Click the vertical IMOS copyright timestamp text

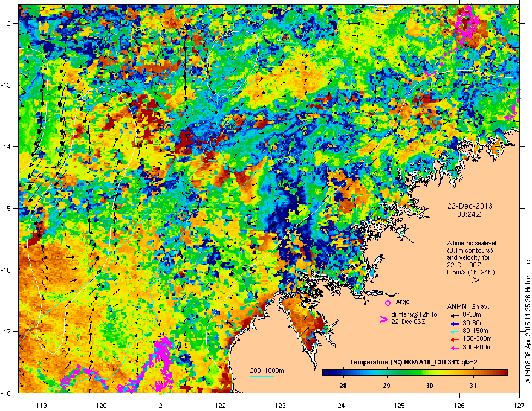click(528, 322)
